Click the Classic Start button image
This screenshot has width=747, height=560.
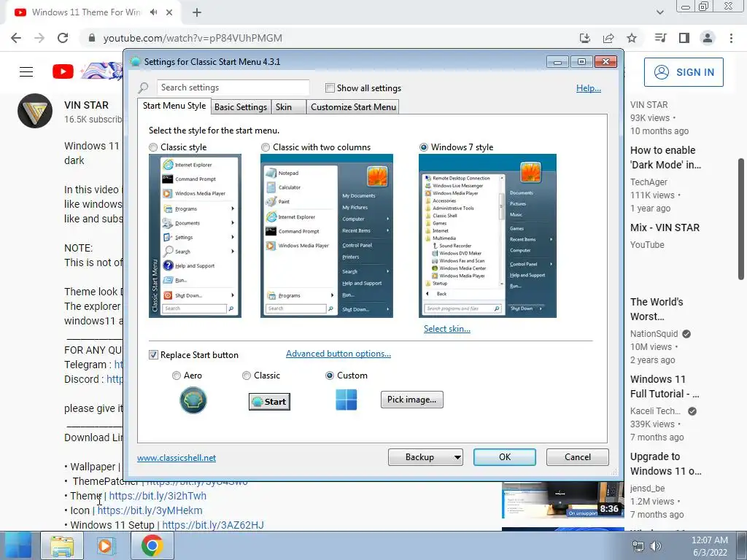pyautogui.click(x=269, y=402)
